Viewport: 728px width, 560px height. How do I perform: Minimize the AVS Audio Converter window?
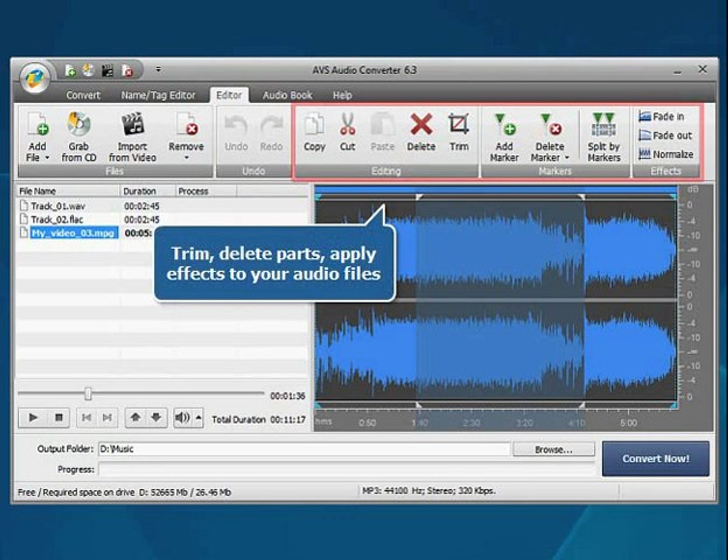(x=677, y=71)
